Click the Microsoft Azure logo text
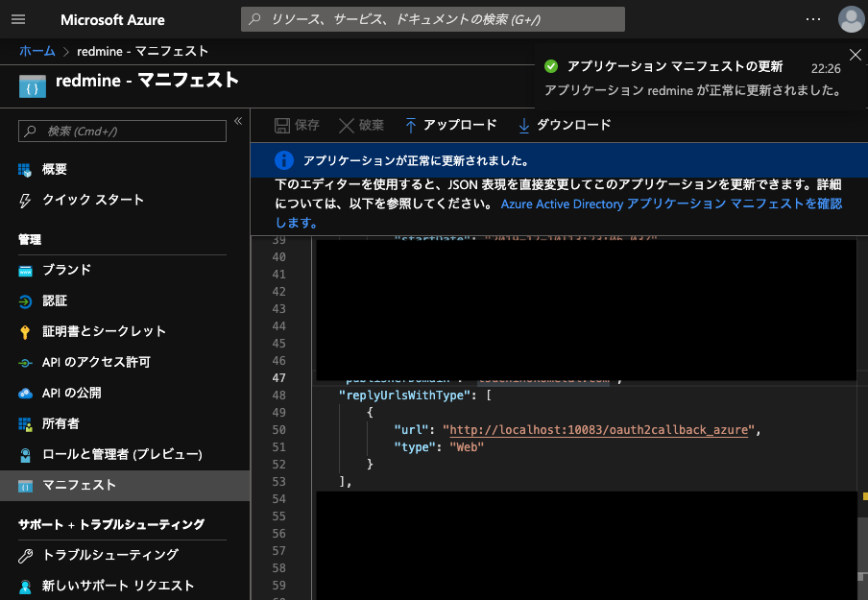Screen dimensions: 868x600 [112, 20]
